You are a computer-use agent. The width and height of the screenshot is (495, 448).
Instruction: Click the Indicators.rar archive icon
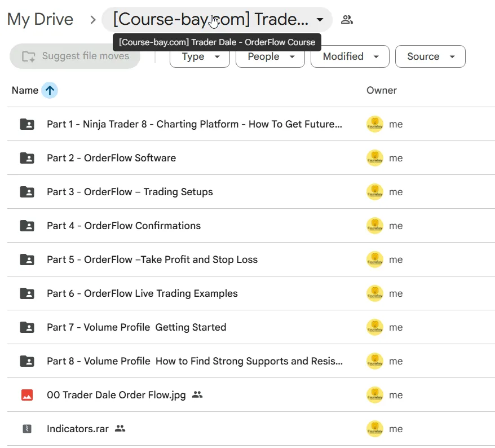pyautogui.click(x=27, y=429)
